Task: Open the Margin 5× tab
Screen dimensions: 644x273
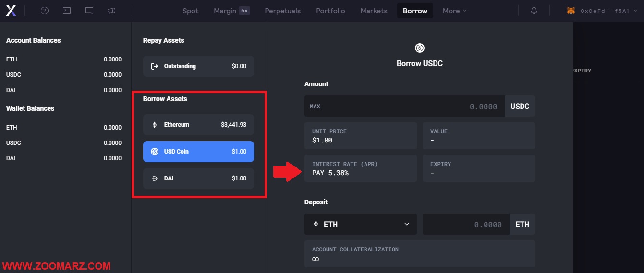Action: (231, 11)
